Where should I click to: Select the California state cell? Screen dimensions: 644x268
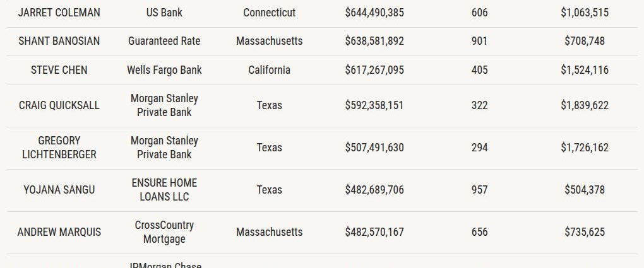click(270, 70)
